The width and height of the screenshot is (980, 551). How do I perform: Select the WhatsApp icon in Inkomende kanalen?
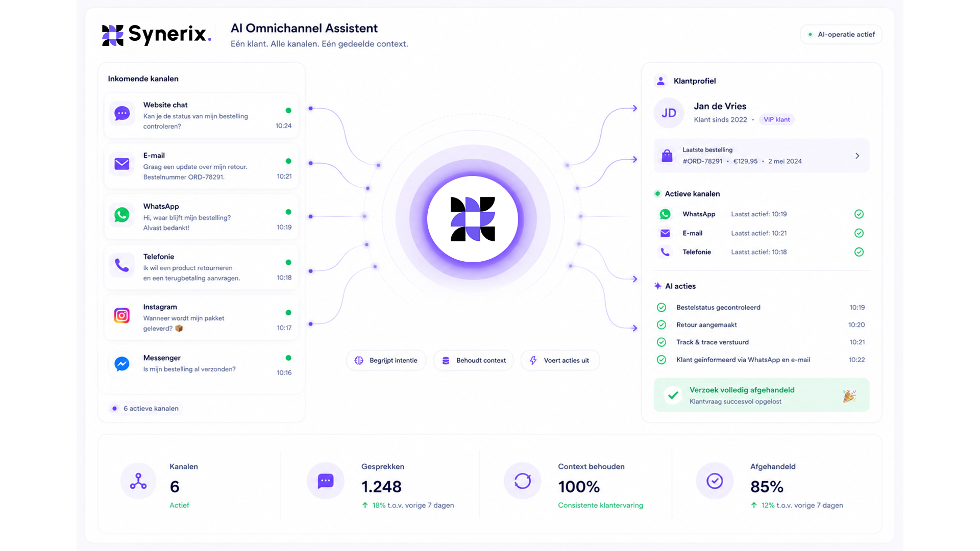pyautogui.click(x=122, y=215)
